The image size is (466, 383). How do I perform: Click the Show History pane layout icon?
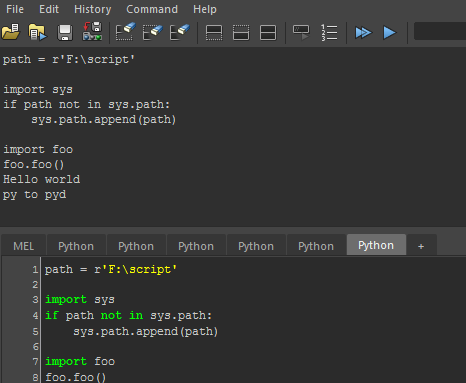coord(214,33)
